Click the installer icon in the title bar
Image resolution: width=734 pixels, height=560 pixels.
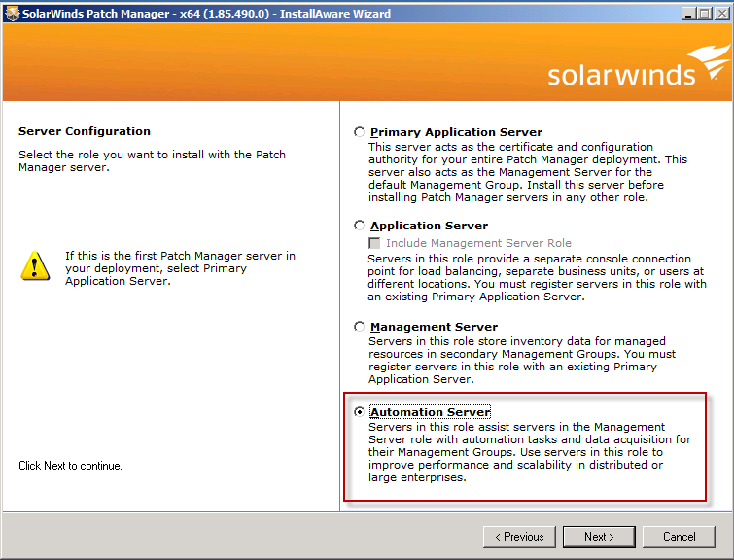(x=12, y=14)
